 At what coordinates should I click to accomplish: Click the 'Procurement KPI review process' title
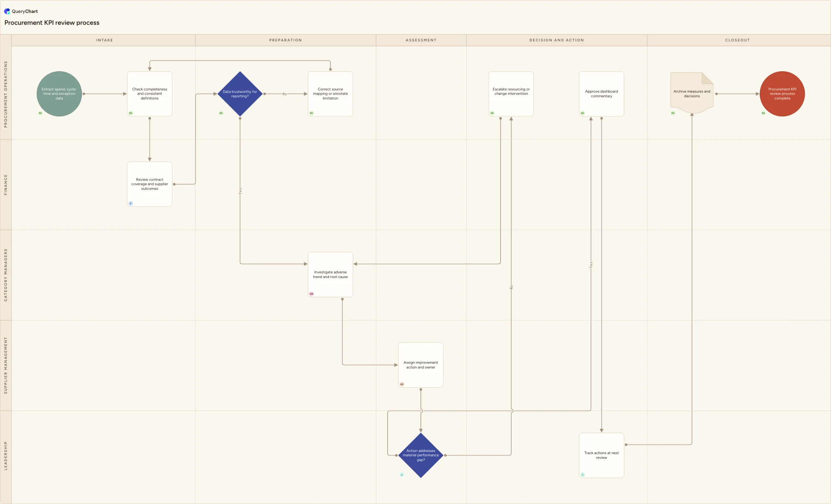(52, 23)
